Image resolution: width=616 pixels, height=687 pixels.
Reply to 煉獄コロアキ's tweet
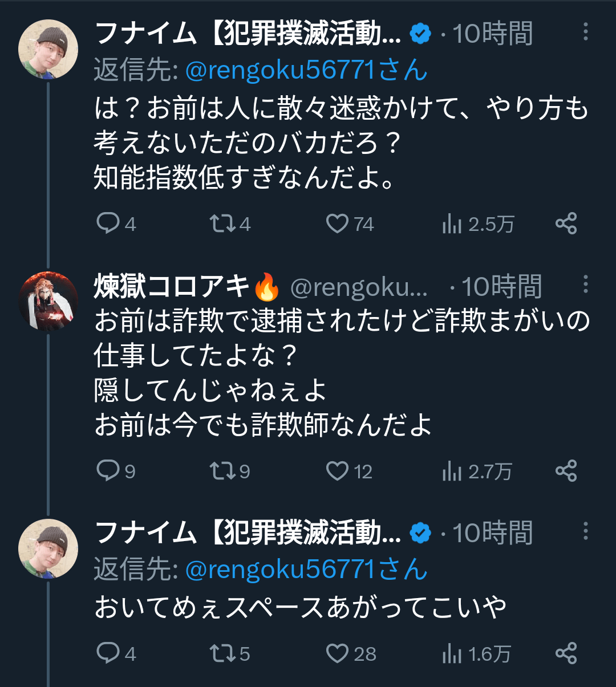[x=108, y=471]
